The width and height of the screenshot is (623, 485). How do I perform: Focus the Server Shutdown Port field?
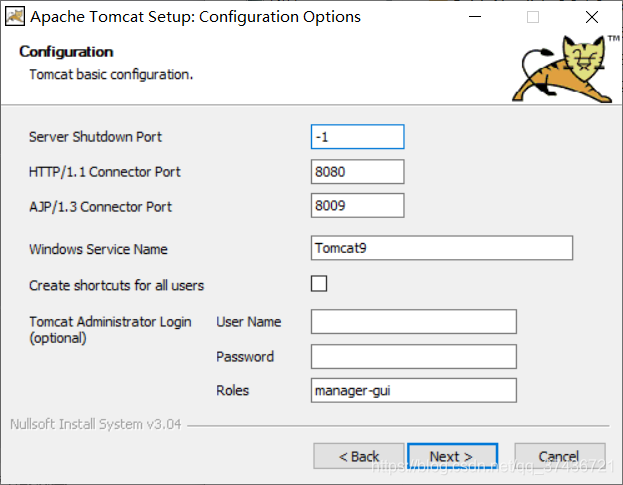(358, 137)
